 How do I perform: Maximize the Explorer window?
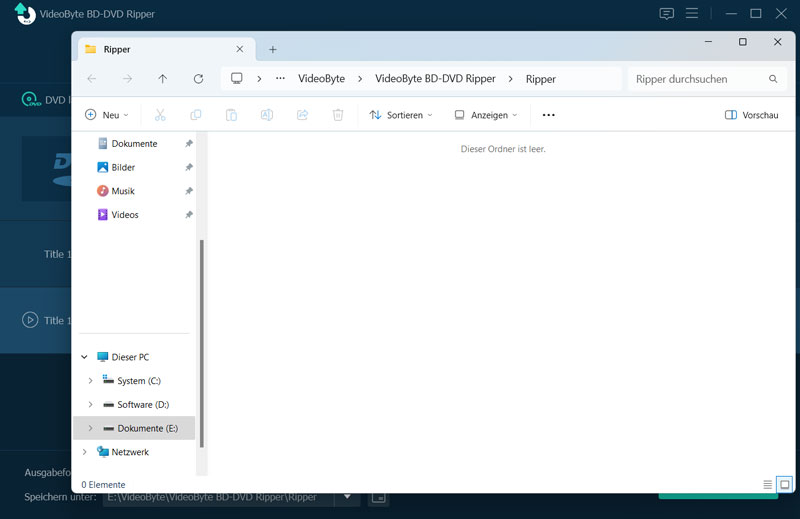(x=743, y=42)
